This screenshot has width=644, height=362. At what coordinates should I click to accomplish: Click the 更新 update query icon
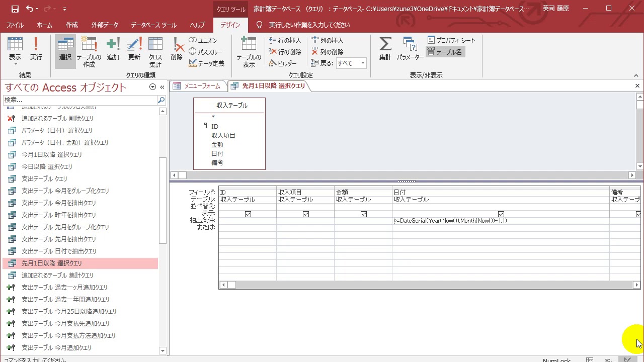tap(134, 49)
